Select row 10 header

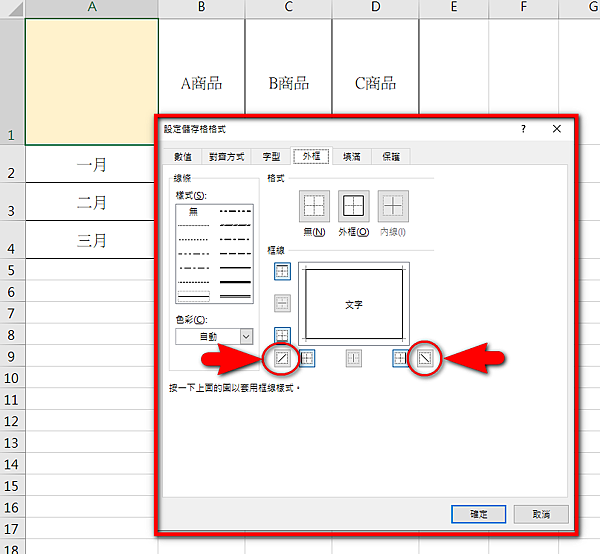(x=12, y=378)
